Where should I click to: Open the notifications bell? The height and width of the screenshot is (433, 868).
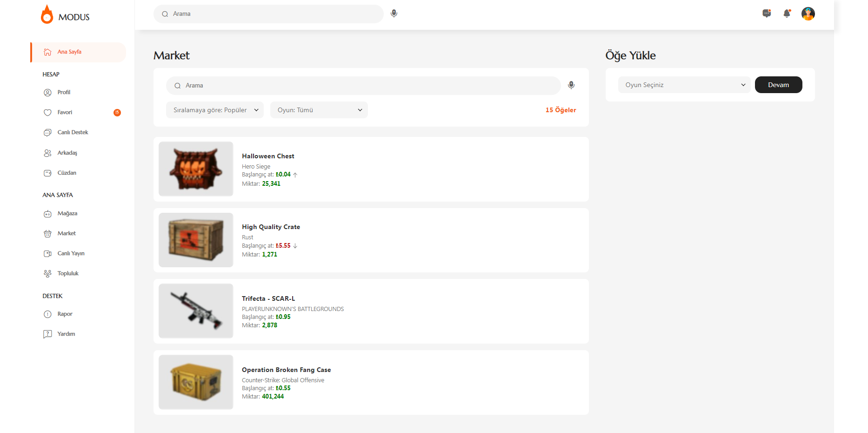787,14
